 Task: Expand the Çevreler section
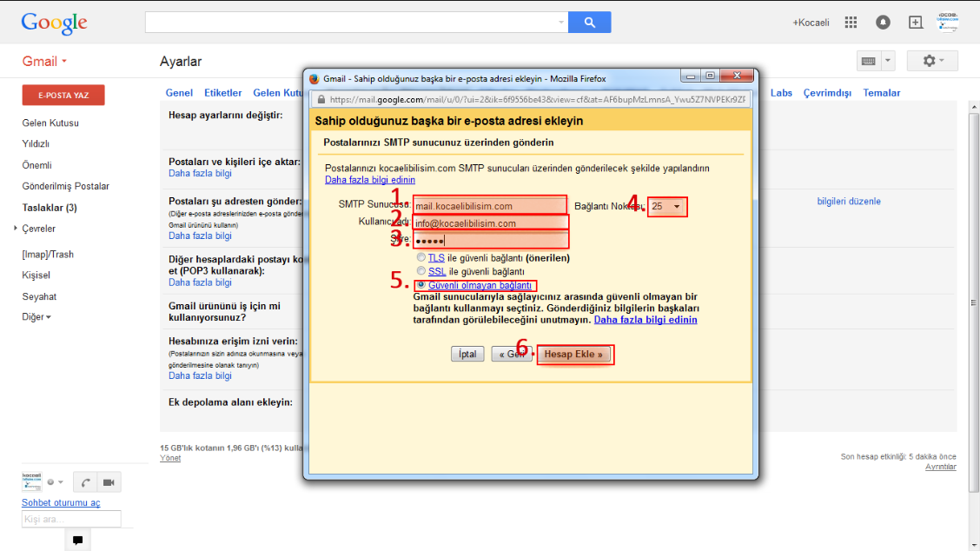pos(16,229)
